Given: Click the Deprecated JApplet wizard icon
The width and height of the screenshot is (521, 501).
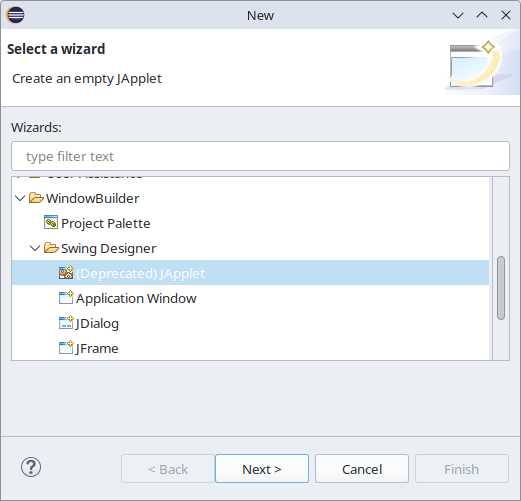Looking at the screenshot, I should click(66, 272).
